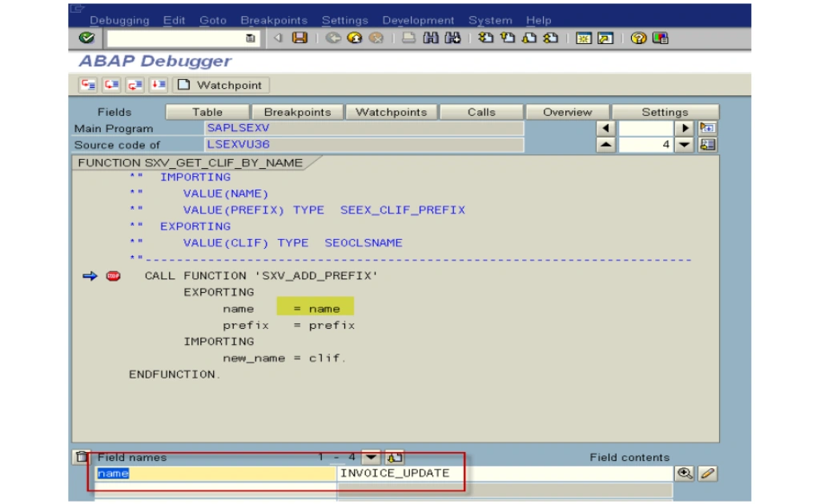This screenshot has height=504, width=820.
Task: Open the Settings menu
Action: (x=344, y=20)
